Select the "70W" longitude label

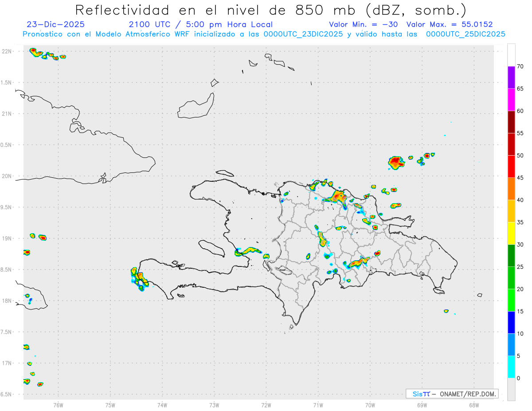(x=370, y=404)
